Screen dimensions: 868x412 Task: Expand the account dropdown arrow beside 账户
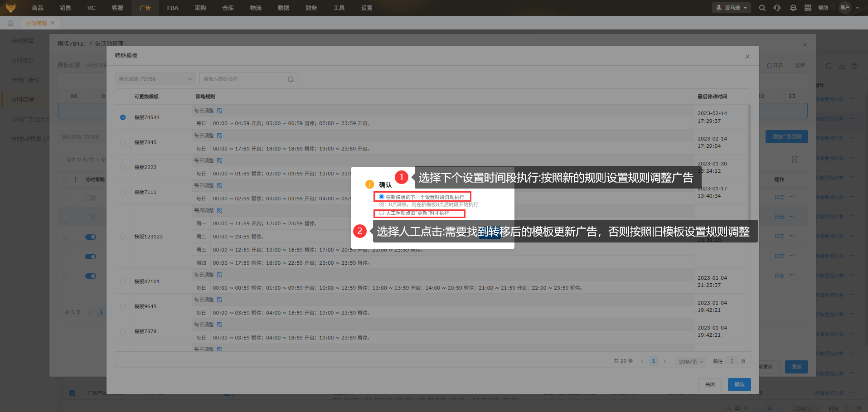pyautogui.click(x=858, y=8)
